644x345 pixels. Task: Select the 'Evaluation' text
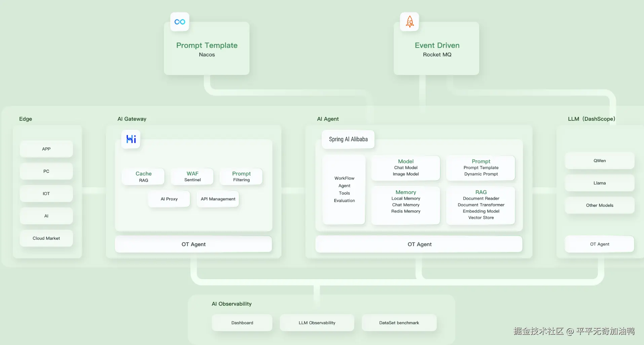pos(344,201)
